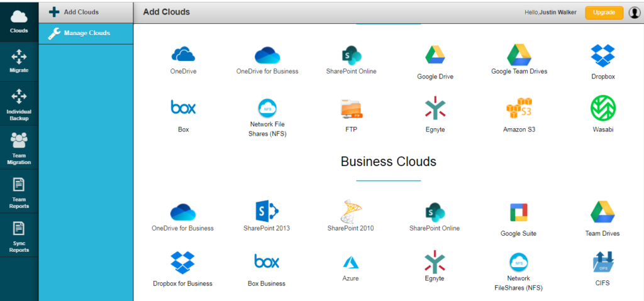Screen dimensions: 644x301
Task: Open the Manage Clouds submenu item
Action: (86, 34)
